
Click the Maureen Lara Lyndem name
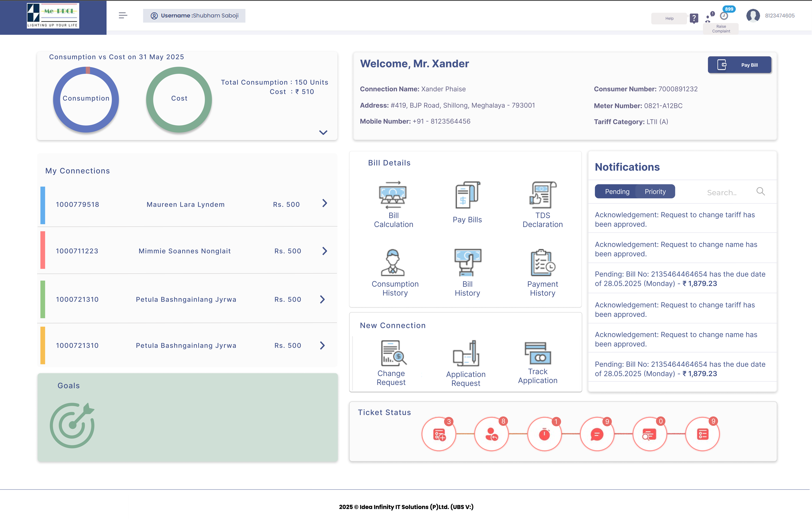186,205
